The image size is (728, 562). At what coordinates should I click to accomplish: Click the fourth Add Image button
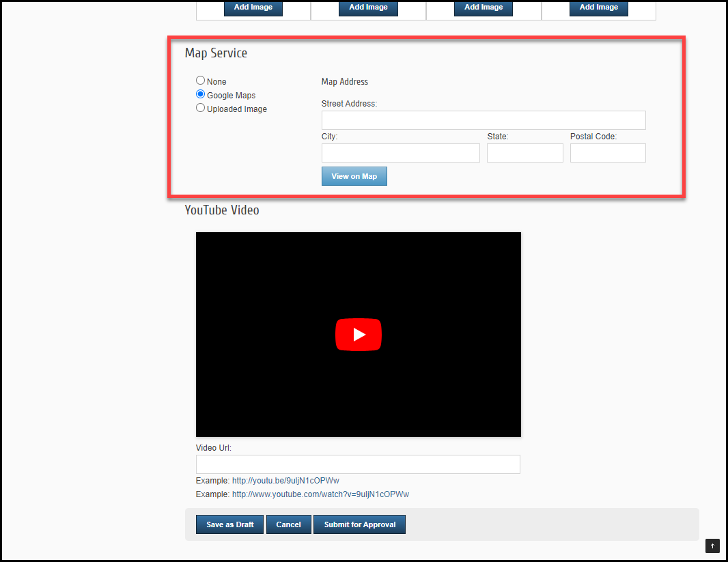click(599, 8)
